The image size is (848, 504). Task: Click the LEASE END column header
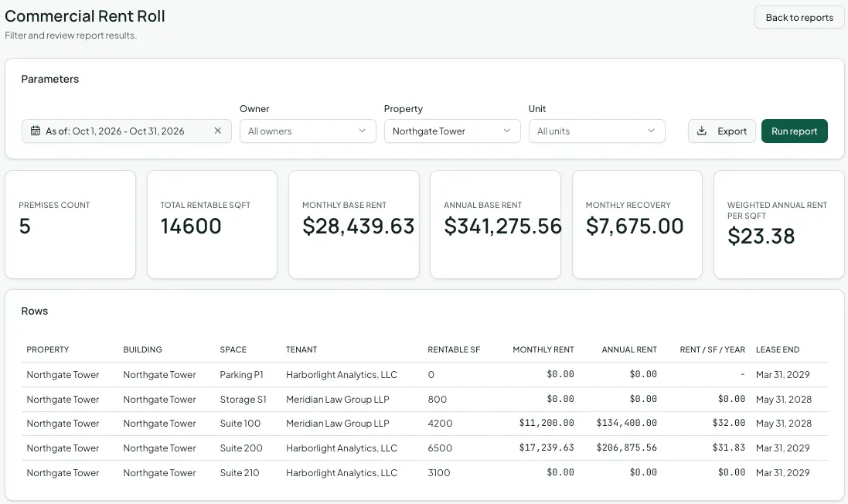point(777,349)
